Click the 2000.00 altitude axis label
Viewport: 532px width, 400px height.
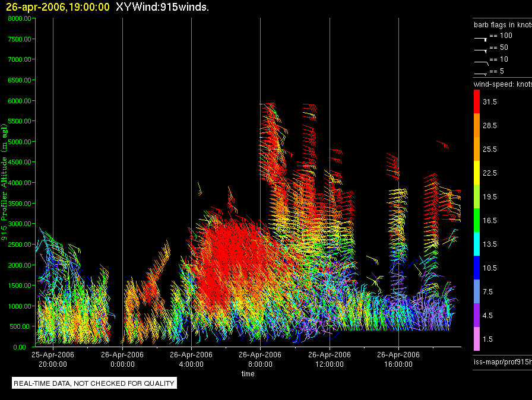click(20, 265)
